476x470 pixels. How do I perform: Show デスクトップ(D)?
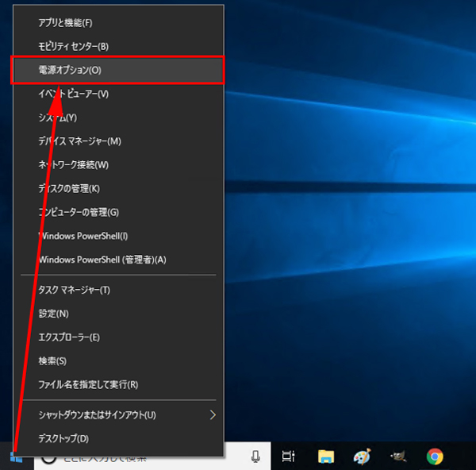coord(118,439)
